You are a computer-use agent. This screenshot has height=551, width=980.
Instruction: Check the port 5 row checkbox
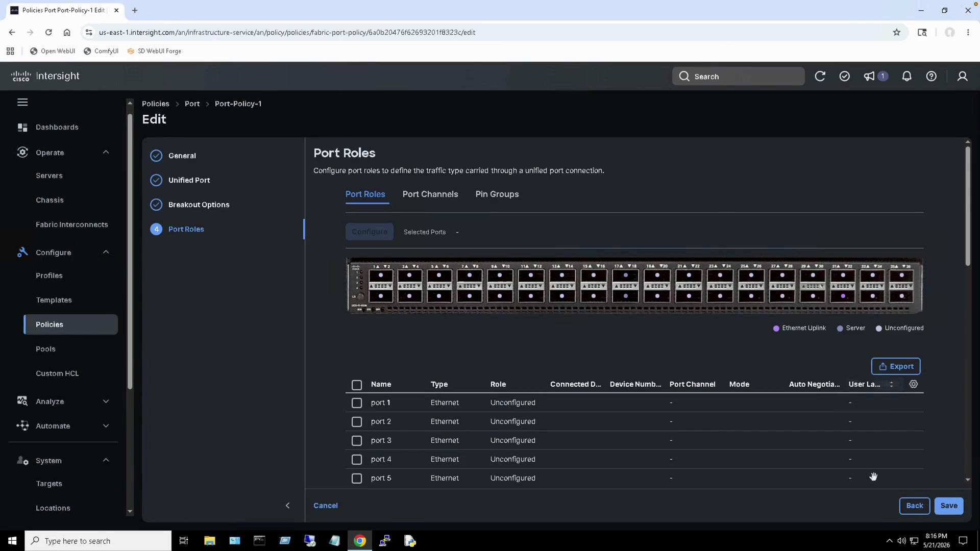tap(357, 479)
